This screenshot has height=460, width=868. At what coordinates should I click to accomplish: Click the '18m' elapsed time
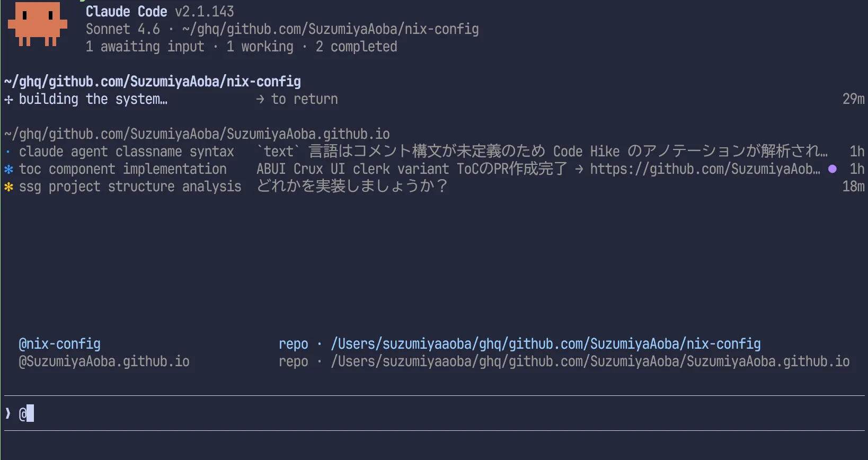click(x=854, y=187)
